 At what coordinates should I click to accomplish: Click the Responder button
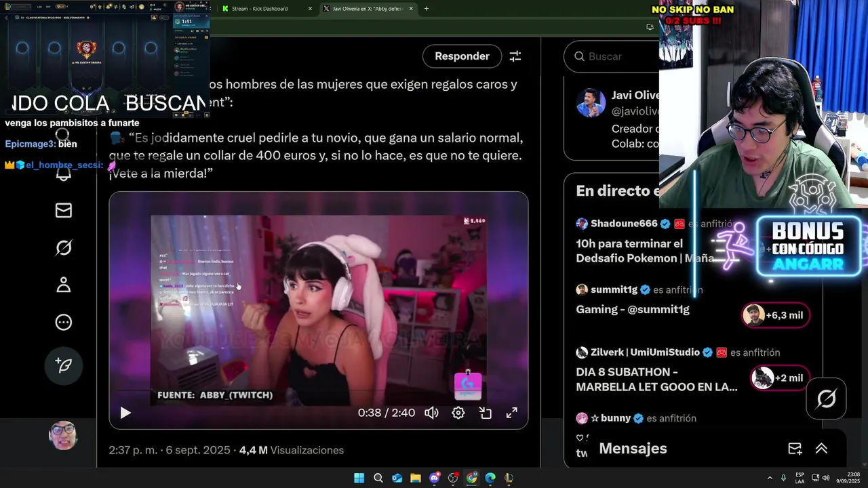pyautogui.click(x=462, y=56)
